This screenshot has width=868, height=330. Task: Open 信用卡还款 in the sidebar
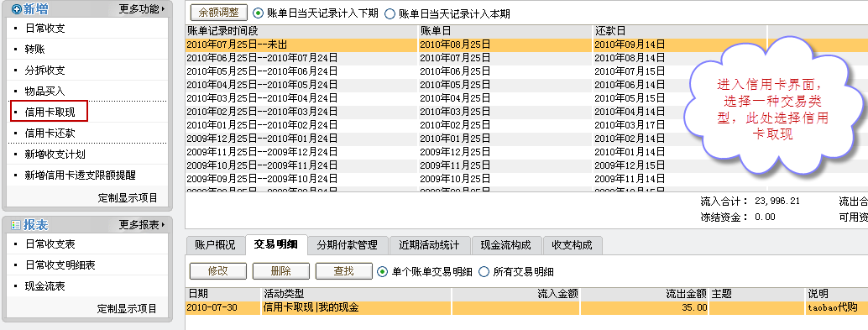point(50,134)
